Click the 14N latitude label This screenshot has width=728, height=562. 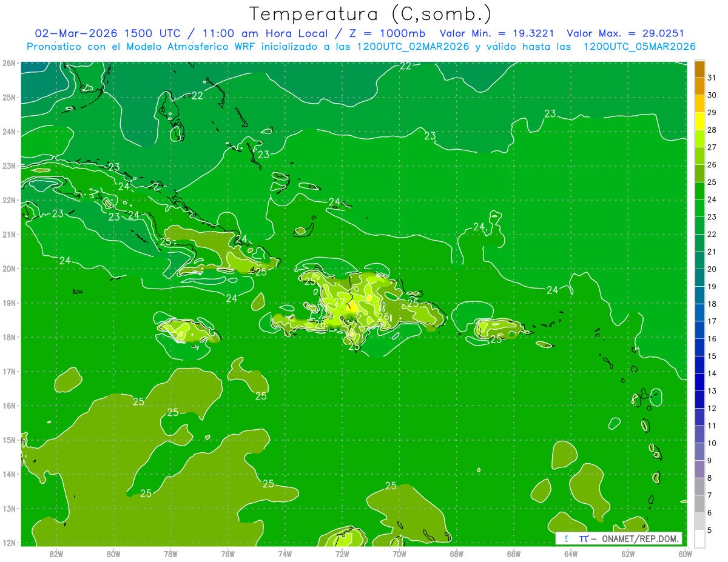pos(8,474)
